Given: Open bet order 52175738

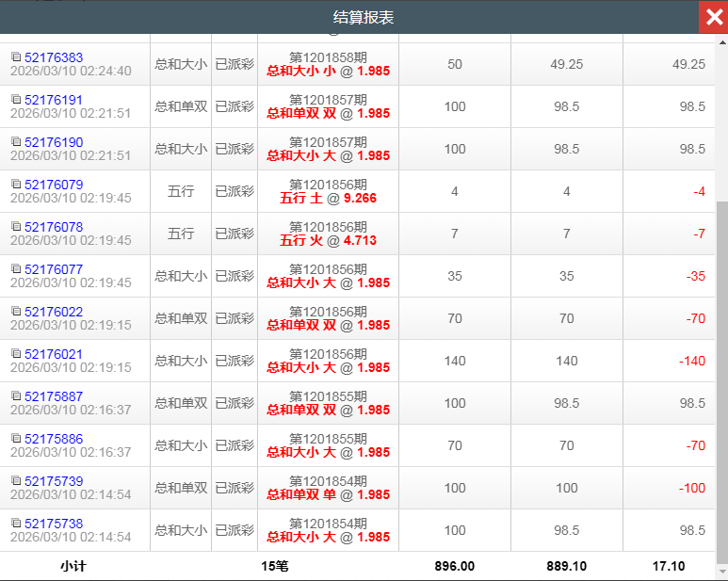Looking at the screenshot, I should point(54,524).
